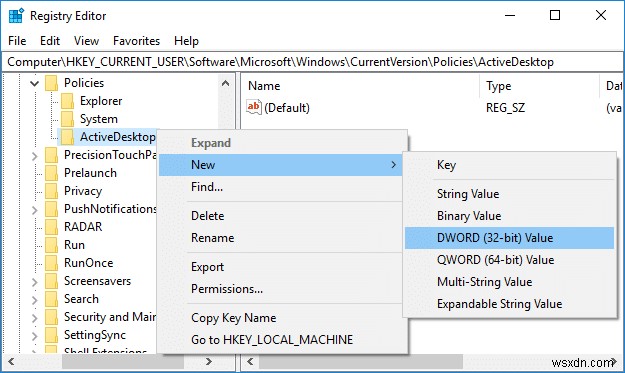The width and height of the screenshot is (625, 373).
Task: Select DWORD (32-bit) Value
Action: (x=509, y=238)
